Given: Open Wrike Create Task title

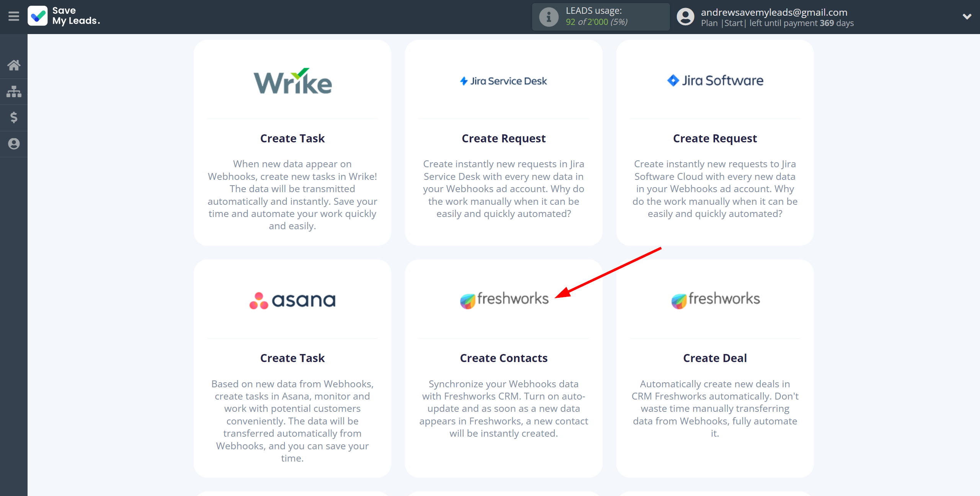Looking at the screenshot, I should point(292,138).
